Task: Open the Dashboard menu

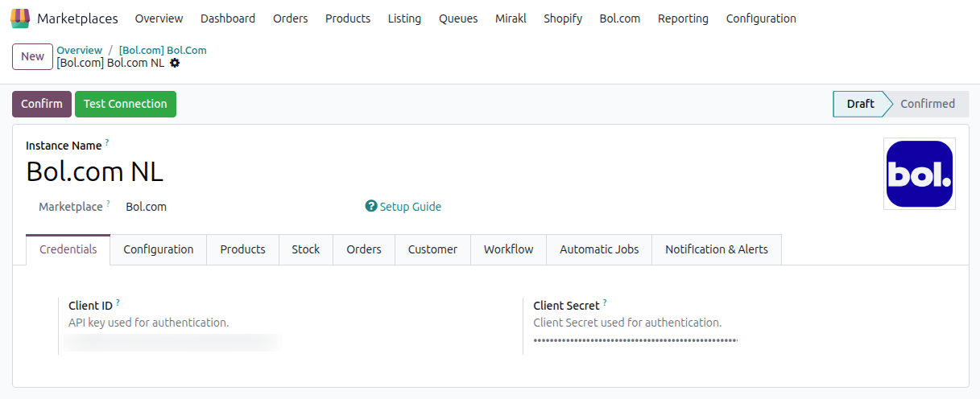Action: click(228, 19)
